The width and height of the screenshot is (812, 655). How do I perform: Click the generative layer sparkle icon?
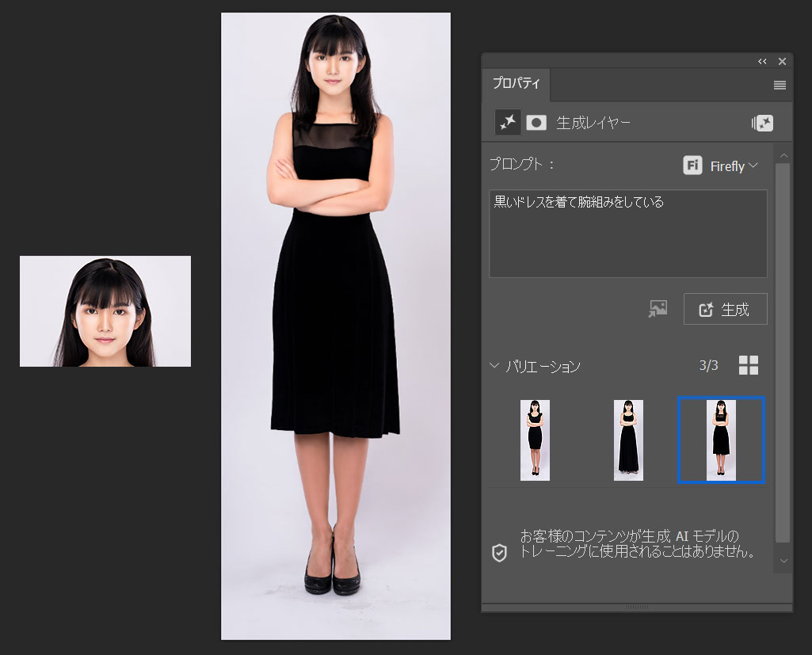pyautogui.click(x=507, y=122)
